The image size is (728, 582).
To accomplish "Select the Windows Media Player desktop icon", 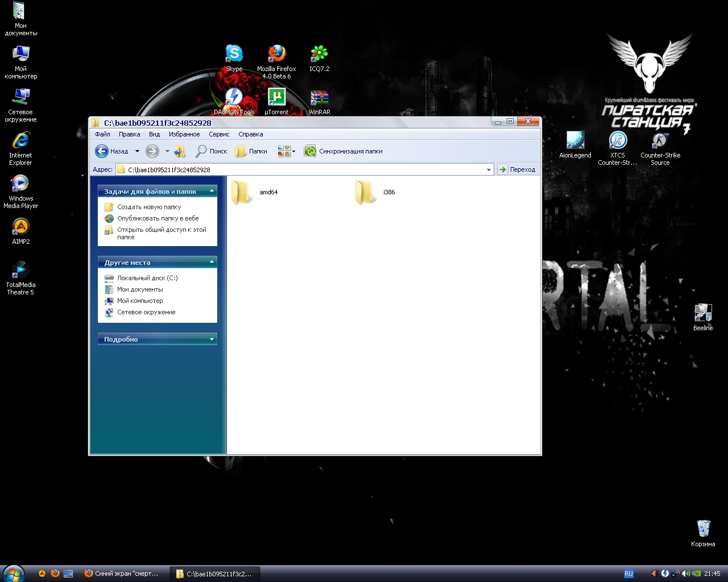I will [x=20, y=191].
